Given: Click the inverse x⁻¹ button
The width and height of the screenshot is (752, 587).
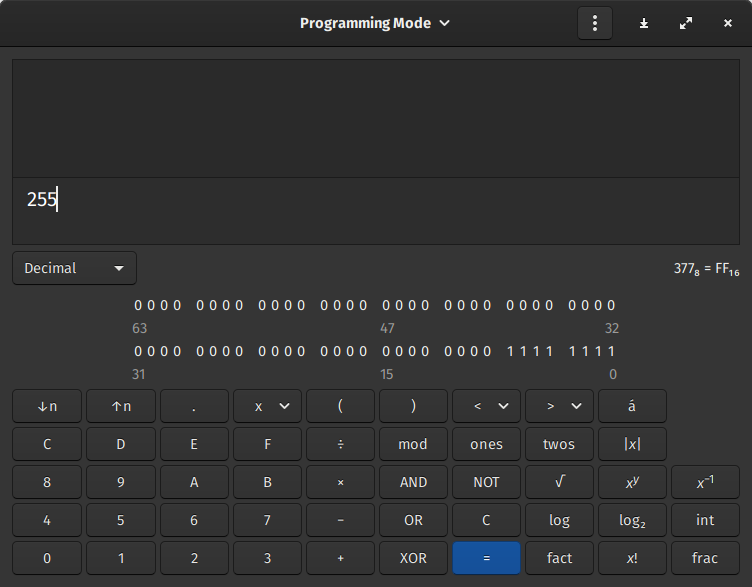Looking at the screenshot, I should click(705, 482).
